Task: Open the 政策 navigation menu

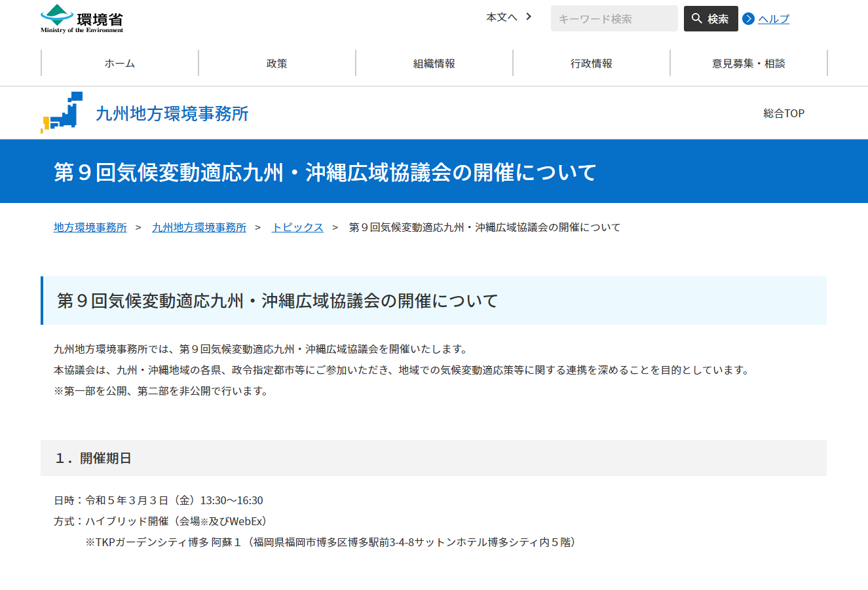Action: point(276,63)
